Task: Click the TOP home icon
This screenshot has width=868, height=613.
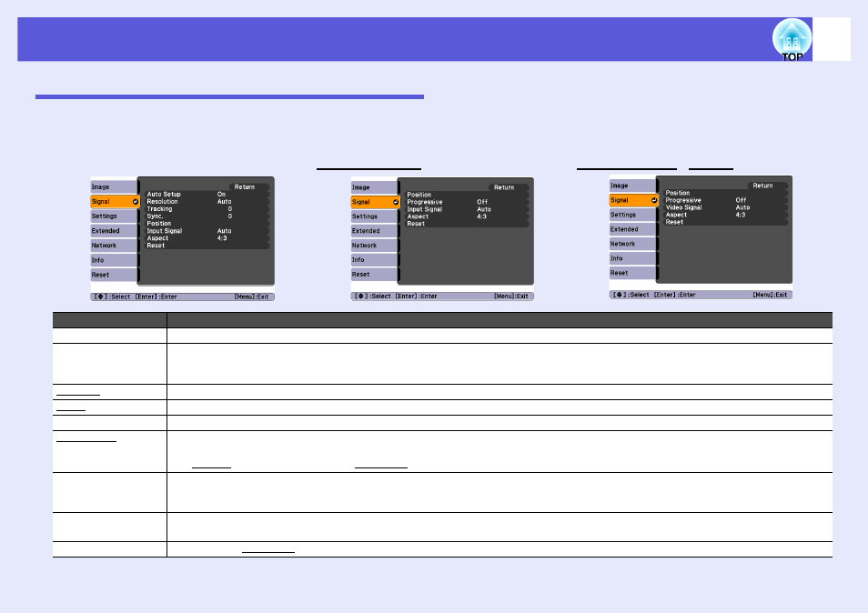Action: 792,40
